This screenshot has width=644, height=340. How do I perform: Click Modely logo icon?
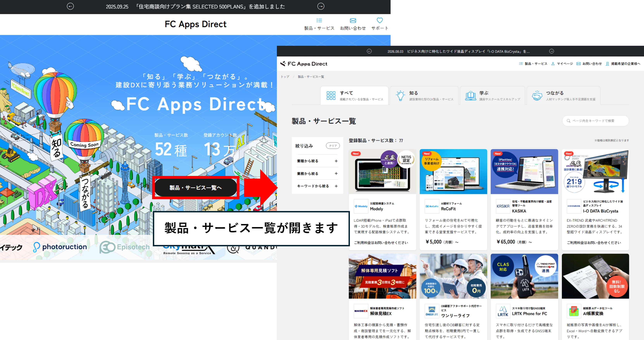(x=361, y=206)
